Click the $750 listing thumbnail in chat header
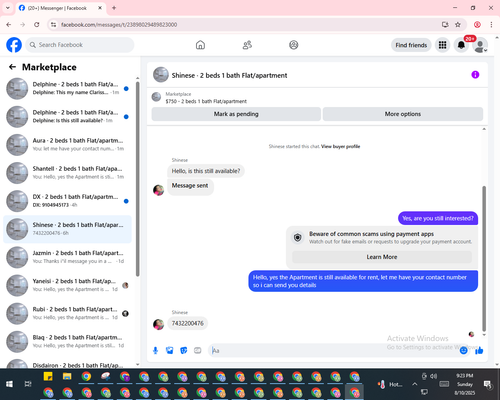This screenshot has width=500, height=400. [x=156, y=97]
